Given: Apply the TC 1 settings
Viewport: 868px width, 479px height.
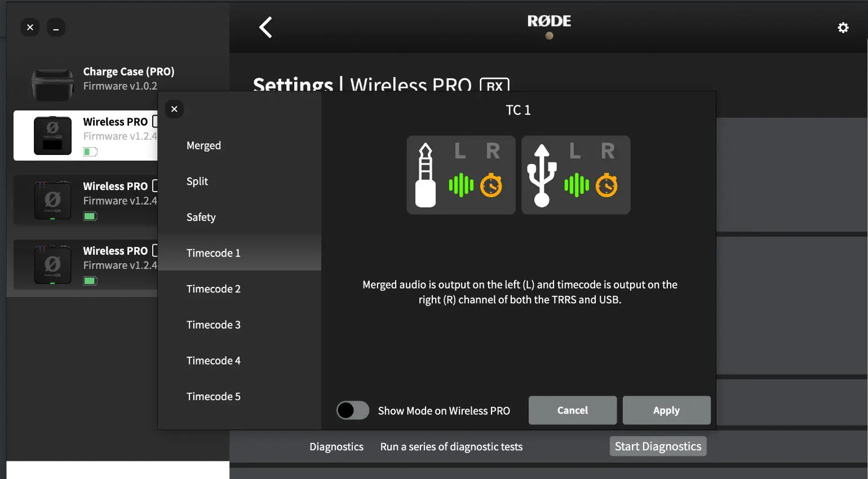Looking at the screenshot, I should pos(666,410).
